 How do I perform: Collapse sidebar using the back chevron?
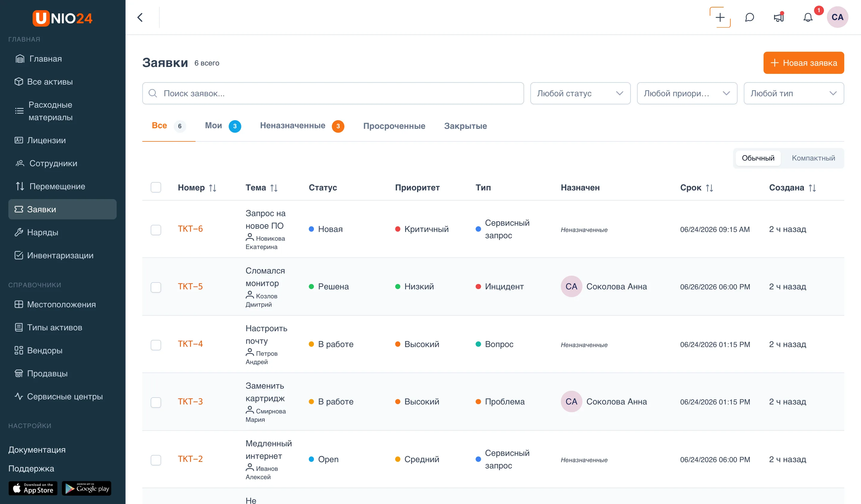pos(140,17)
